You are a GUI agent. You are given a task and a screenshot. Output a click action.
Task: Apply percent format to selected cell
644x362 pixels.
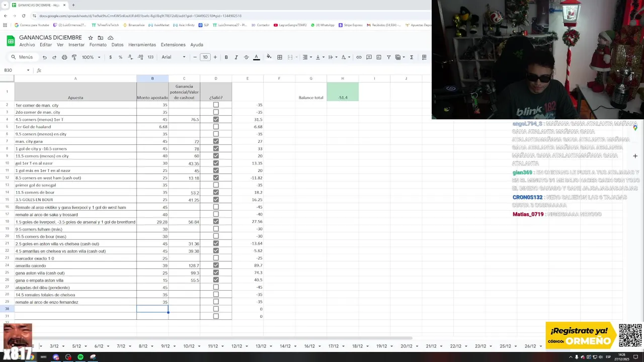tap(120, 57)
